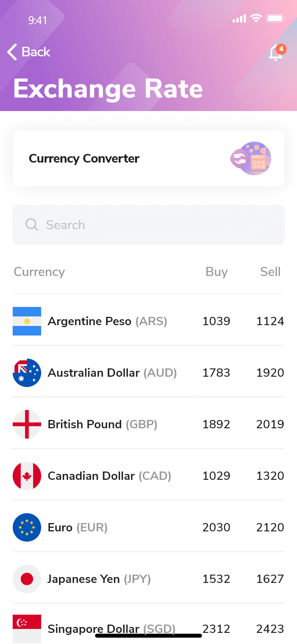Sort by the Buy column header
This screenshot has height=644, width=297.
click(217, 272)
